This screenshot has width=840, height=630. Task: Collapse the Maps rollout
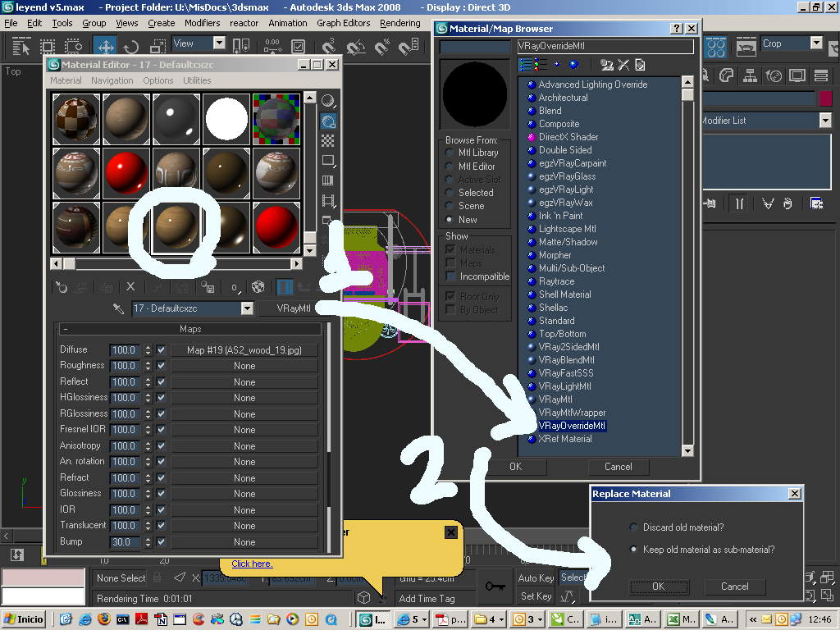(190, 329)
